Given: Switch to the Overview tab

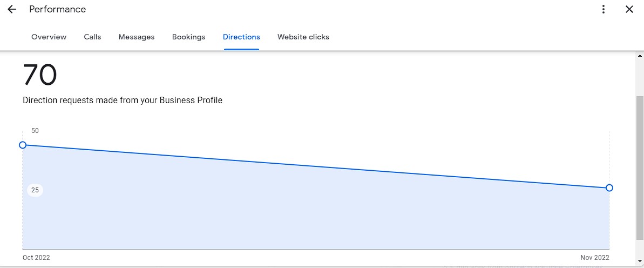Looking at the screenshot, I should tap(49, 37).
